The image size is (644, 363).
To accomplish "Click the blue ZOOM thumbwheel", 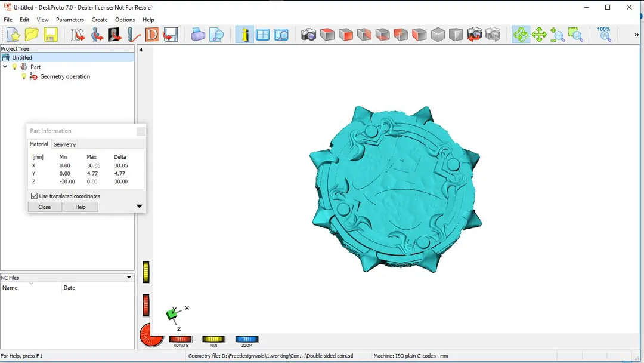I will (x=246, y=339).
